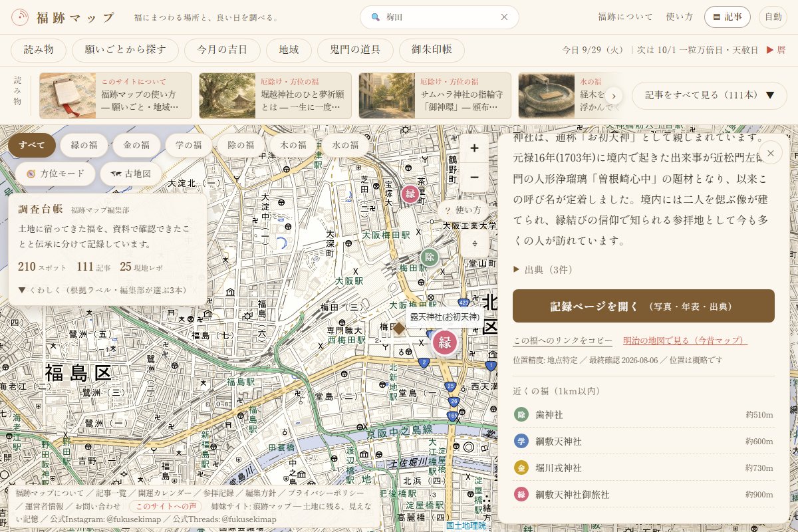798x532 pixels.
Task: Open the 御朱印帳 tab
Action: tap(432, 50)
